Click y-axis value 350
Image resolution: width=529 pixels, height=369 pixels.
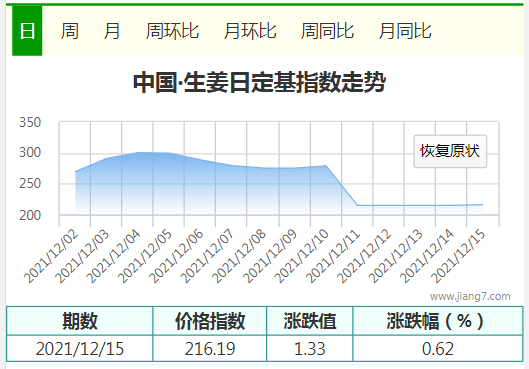click(30, 122)
